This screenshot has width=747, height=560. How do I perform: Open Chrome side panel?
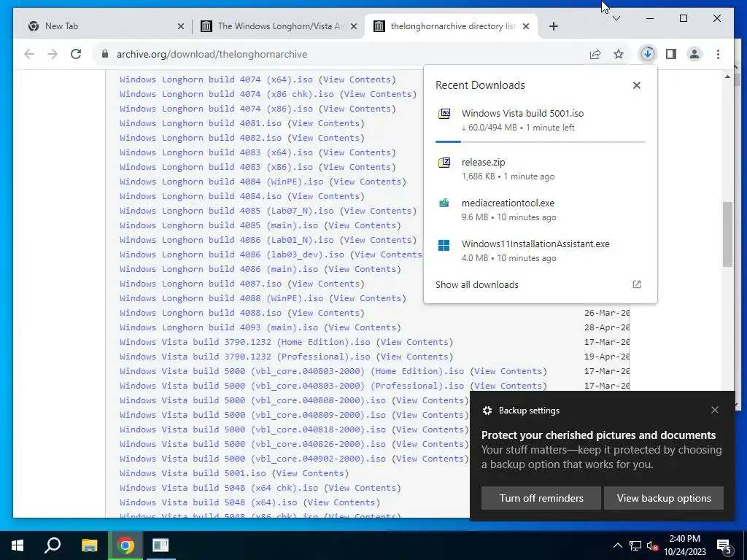click(671, 54)
